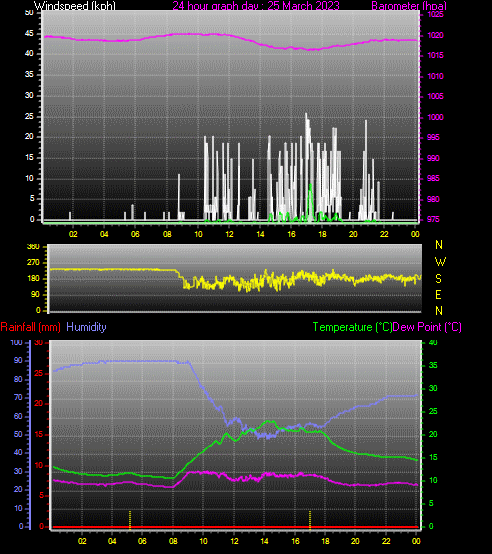Select the 1005 barometer axis value
This screenshot has height=554, width=492.
[435, 96]
